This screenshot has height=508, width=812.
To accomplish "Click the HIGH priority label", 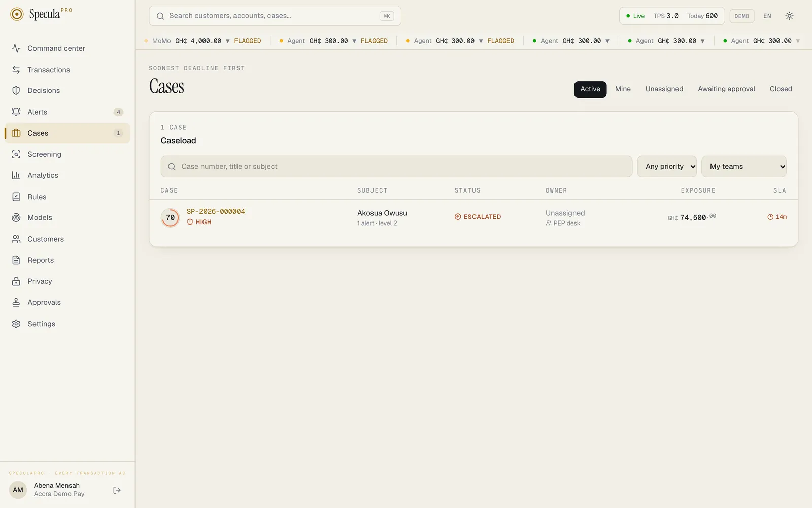I will tap(199, 222).
